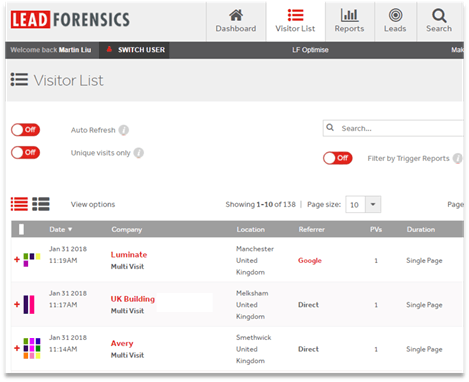This screenshot has height=382, width=469.
Task: Open the Reports bar chart icon
Action: 349,15
